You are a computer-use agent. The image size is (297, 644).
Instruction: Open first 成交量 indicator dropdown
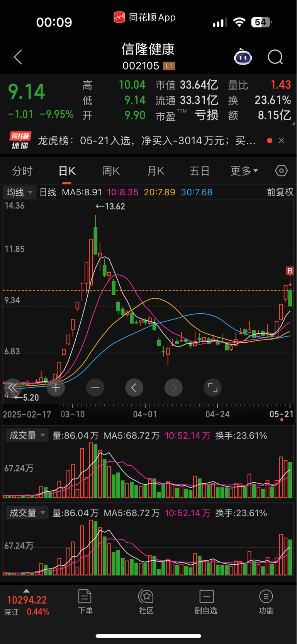coord(27,436)
